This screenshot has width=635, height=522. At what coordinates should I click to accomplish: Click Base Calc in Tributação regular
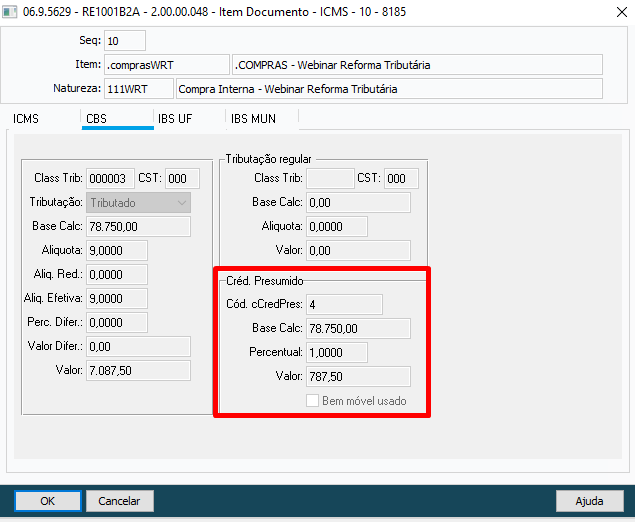[x=358, y=202]
